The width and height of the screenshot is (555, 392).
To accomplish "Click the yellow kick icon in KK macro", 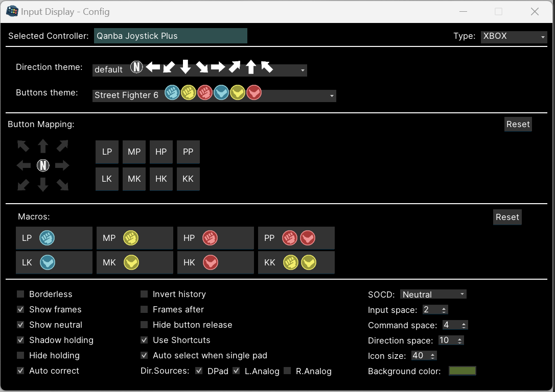I will 309,263.
